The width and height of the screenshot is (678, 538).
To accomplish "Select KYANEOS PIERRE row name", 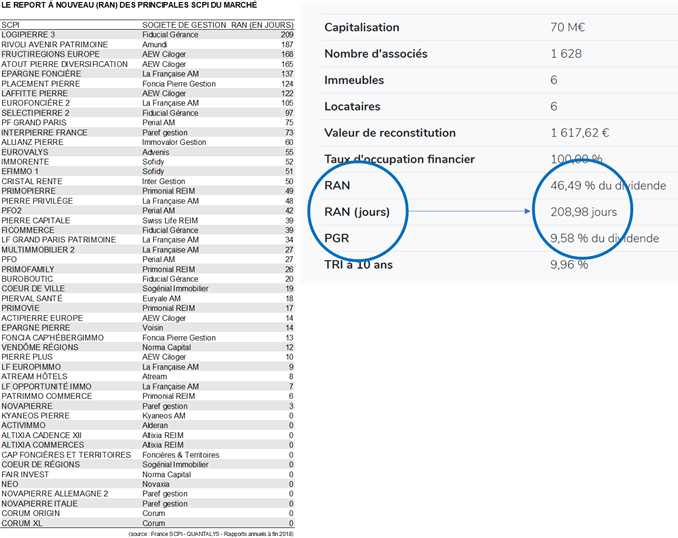I will pyautogui.click(x=35, y=416).
